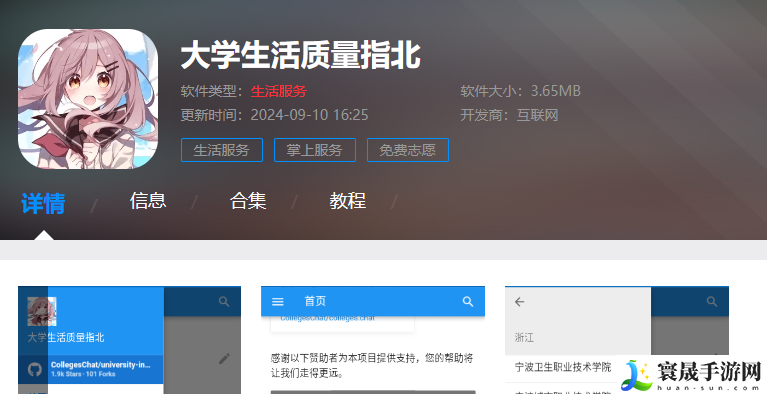Open the third screenshot showing 浙江 list

[617, 340]
